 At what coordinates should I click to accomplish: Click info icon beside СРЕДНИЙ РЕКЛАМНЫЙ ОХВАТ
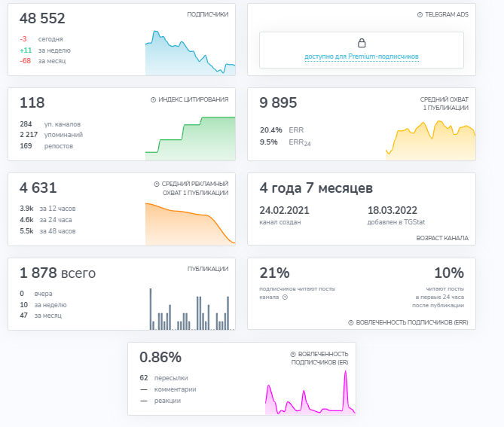tap(157, 184)
